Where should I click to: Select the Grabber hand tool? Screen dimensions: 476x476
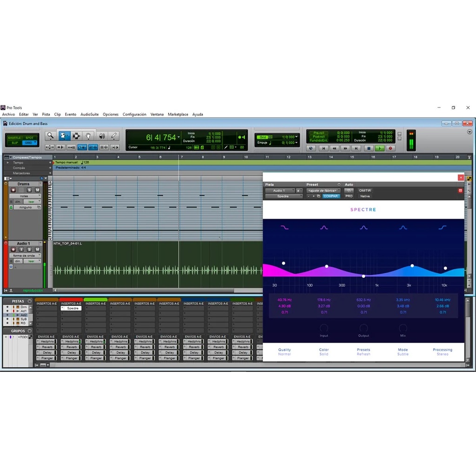click(x=88, y=136)
